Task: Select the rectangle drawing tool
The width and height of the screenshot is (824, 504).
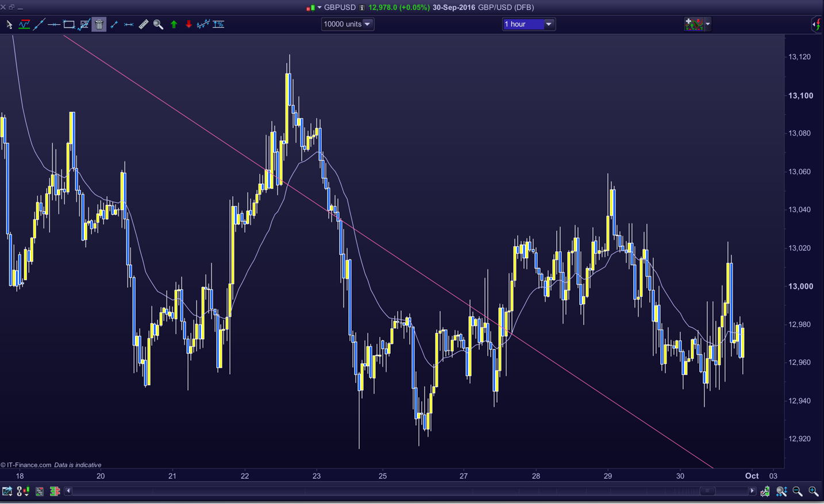Action: pyautogui.click(x=69, y=24)
